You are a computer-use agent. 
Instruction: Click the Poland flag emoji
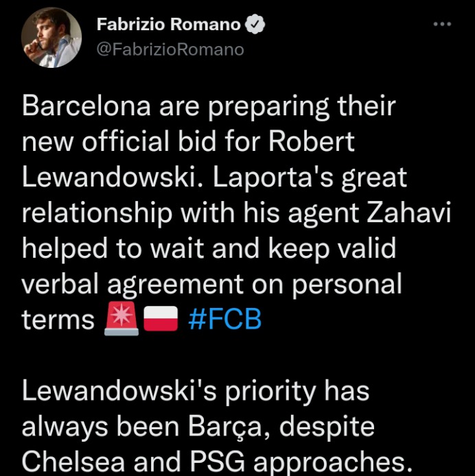point(161,318)
